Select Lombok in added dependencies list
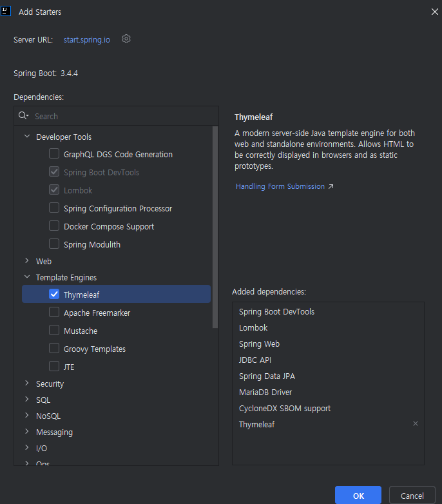 [x=253, y=328]
